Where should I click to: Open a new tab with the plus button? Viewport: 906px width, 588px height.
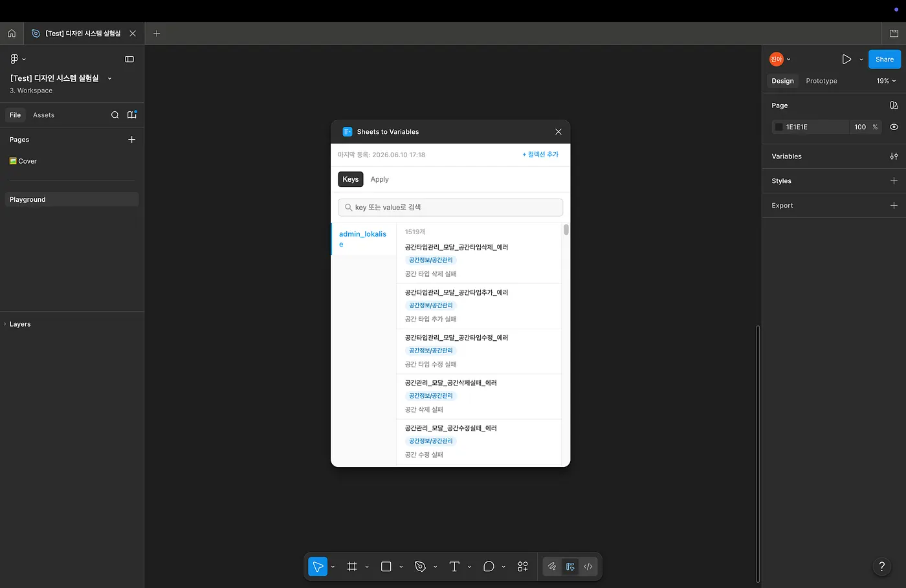pyautogui.click(x=157, y=34)
